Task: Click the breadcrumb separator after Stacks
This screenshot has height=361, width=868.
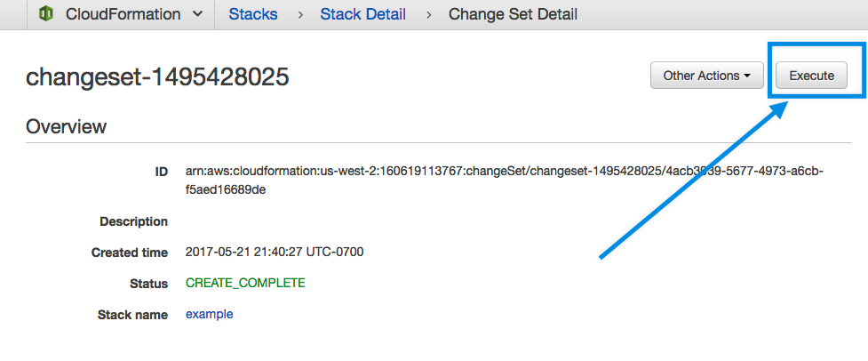Action: (x=300, y=15)
